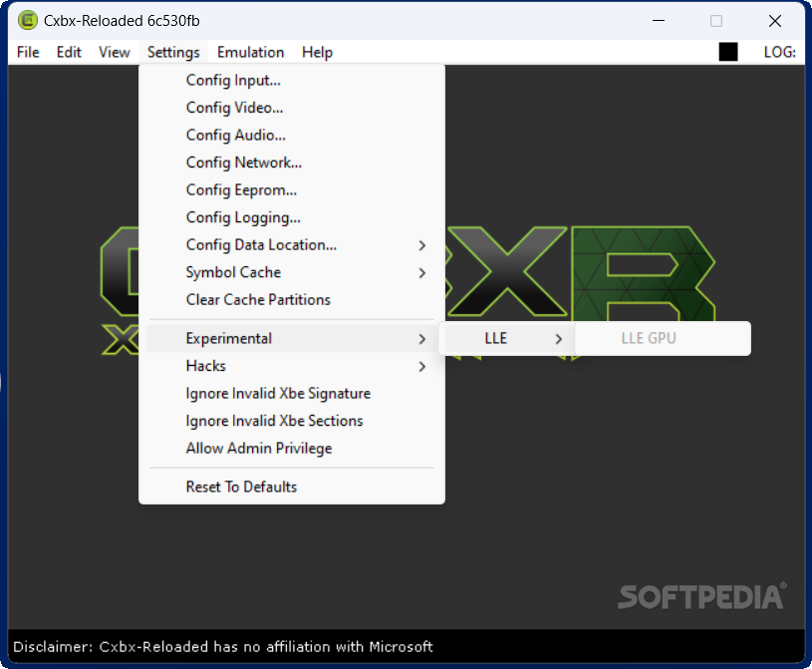Select Config Eeprom... entry
Screen dimensions: 812x669
(x=292, y=190)
